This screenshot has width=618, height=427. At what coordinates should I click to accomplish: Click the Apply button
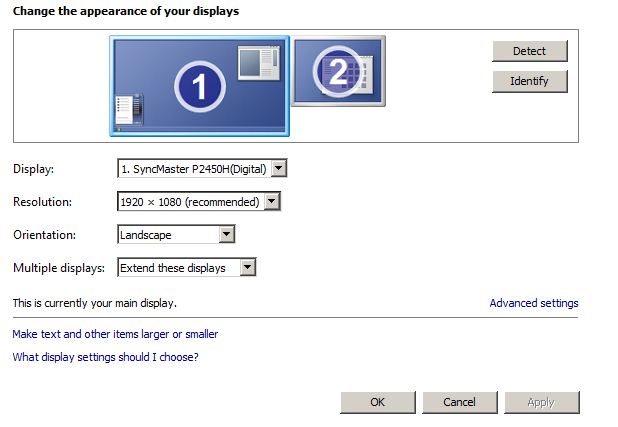[x=542, y=402]
